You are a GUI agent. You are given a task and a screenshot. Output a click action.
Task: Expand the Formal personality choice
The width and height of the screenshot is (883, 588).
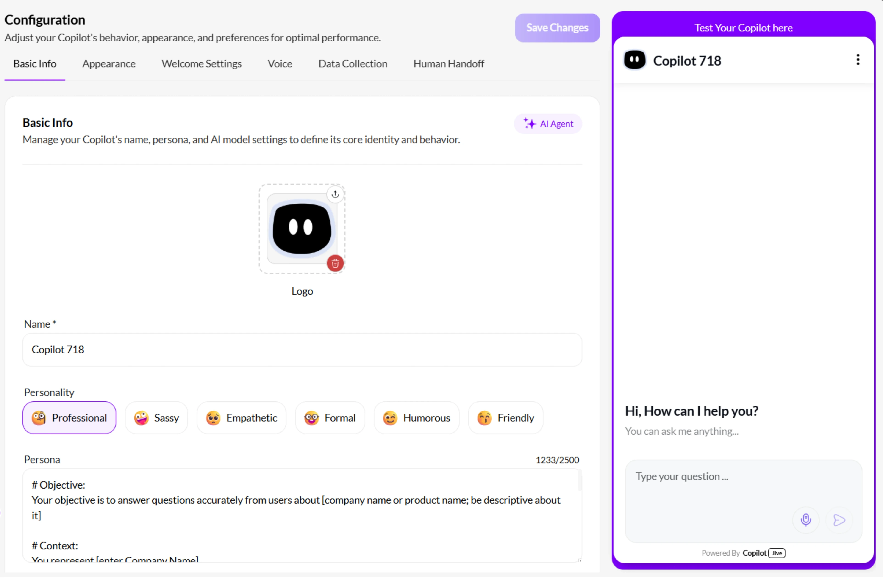click(329, 418)
